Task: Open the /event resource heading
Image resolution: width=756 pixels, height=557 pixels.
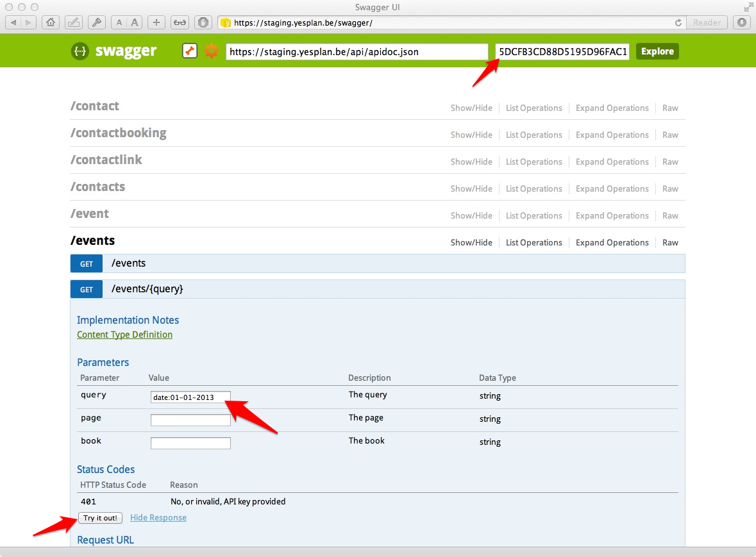Action: 90,214
